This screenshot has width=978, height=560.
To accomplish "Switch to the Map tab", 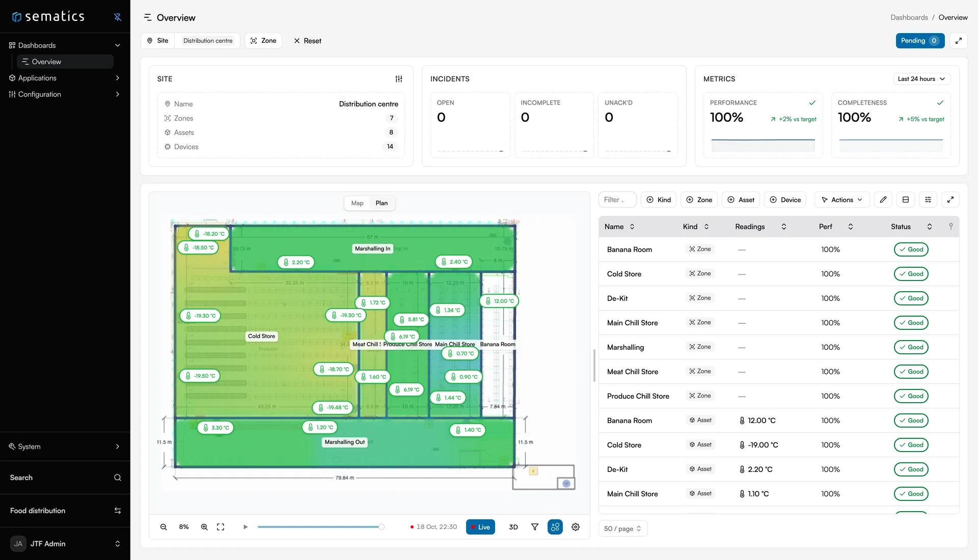I will tap(358, 203).
